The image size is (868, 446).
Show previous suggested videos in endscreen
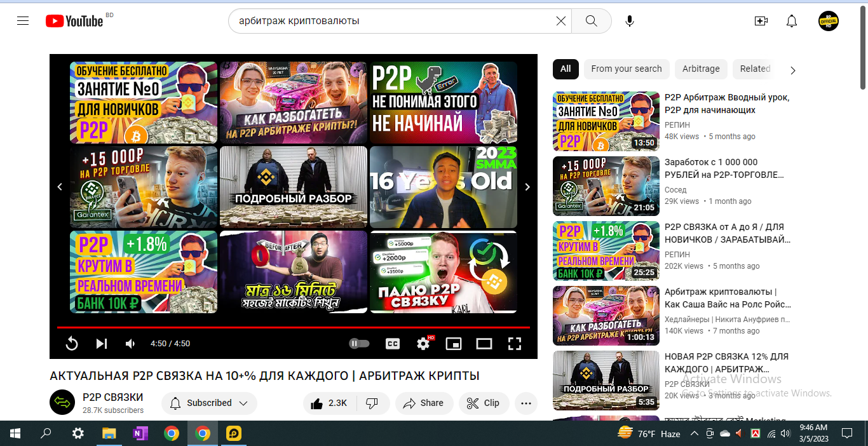pyautogui.click(x=60, y=187)
